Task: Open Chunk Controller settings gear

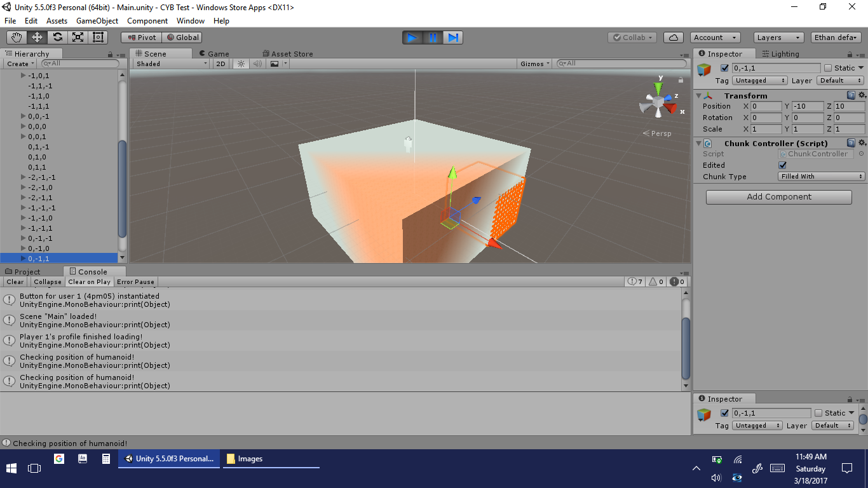Action: (x=862, y=143)
